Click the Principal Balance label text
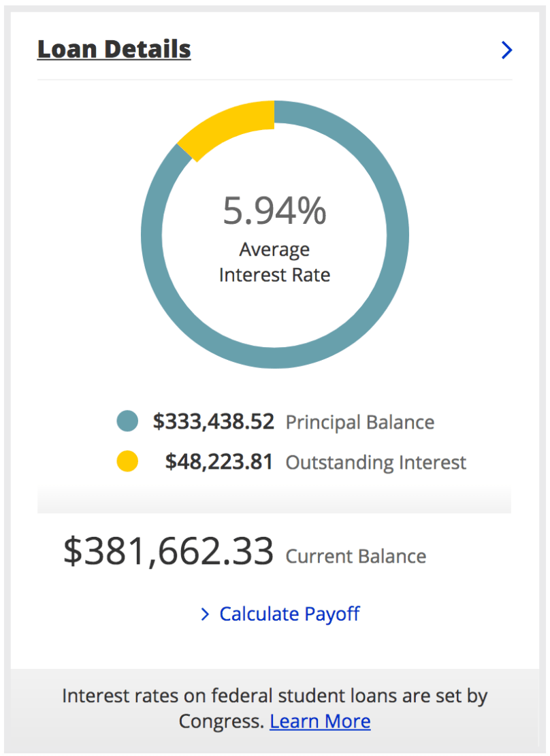Screen dimensions: 550x756 359,423
